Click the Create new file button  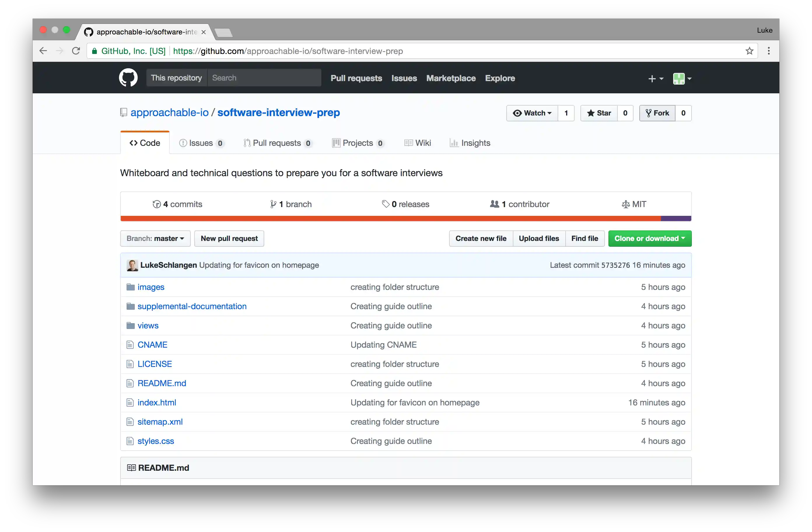[481, 239]
